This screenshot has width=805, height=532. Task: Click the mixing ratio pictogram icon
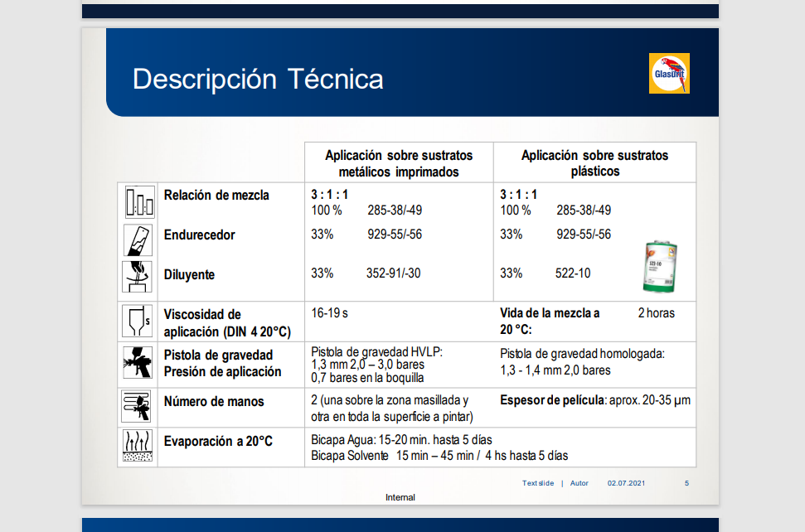pyautogui.click(x=139, y=201)
